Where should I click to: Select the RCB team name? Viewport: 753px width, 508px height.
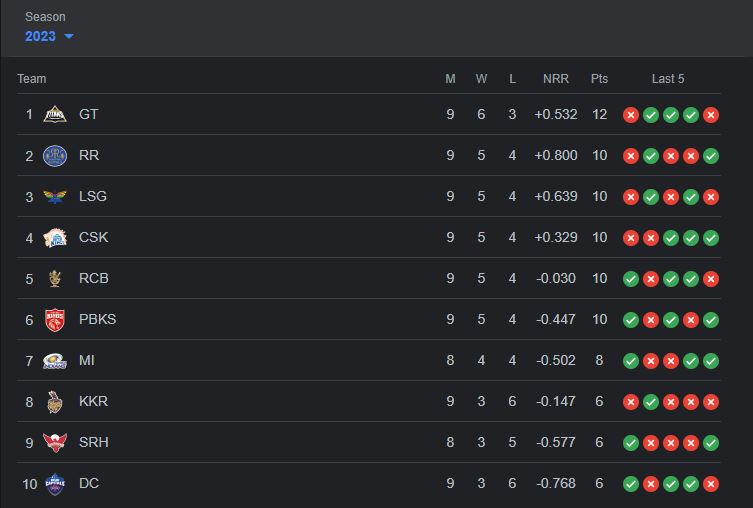[x=94, y=279]
